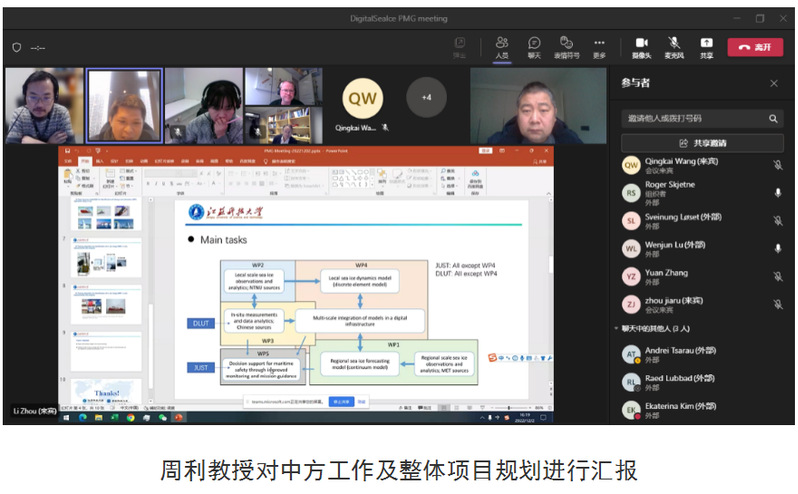Viewport: 798px width, 494px height.
Task: Open the People panel icon
Action: [x=501, y=45]
